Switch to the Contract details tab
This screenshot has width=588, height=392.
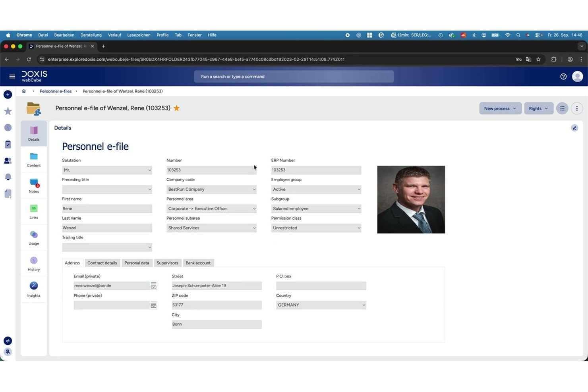102,263
